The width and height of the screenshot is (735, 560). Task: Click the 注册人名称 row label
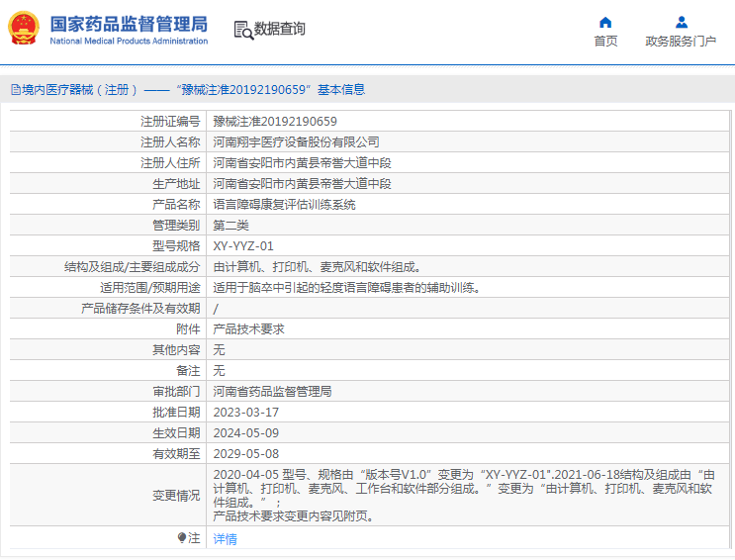(x=170, y=142)
